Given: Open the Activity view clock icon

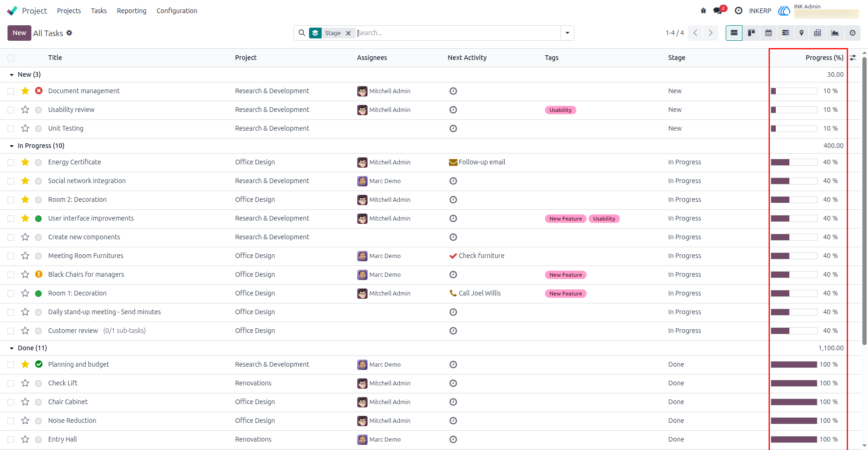Looking at the screenshot, I should pos(853,33).
